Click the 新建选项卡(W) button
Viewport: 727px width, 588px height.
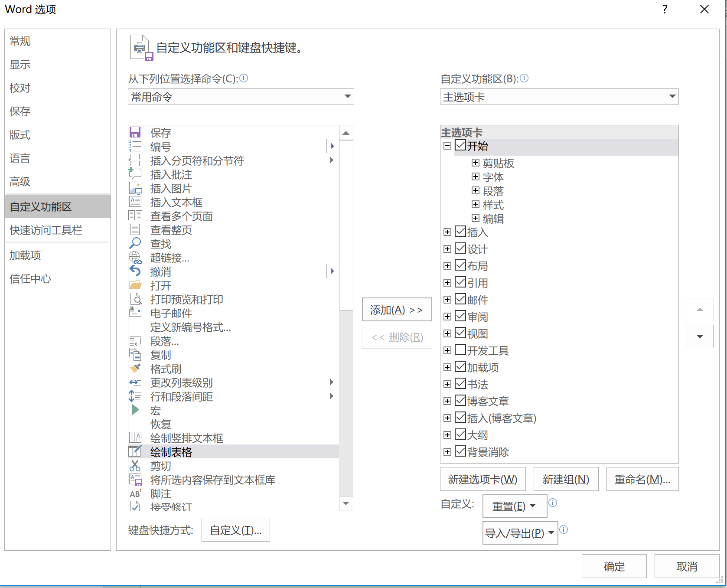coord(483,479)
